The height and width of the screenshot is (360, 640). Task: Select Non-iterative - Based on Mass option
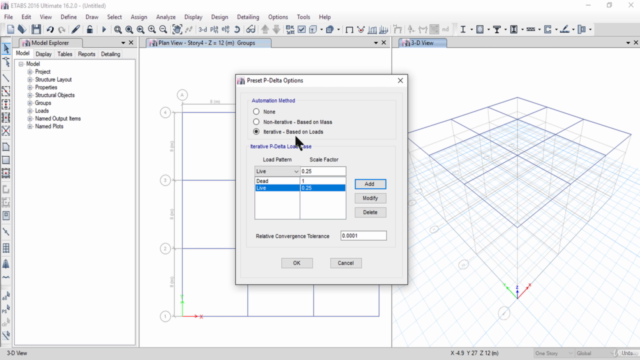click(x=256, y=122)
